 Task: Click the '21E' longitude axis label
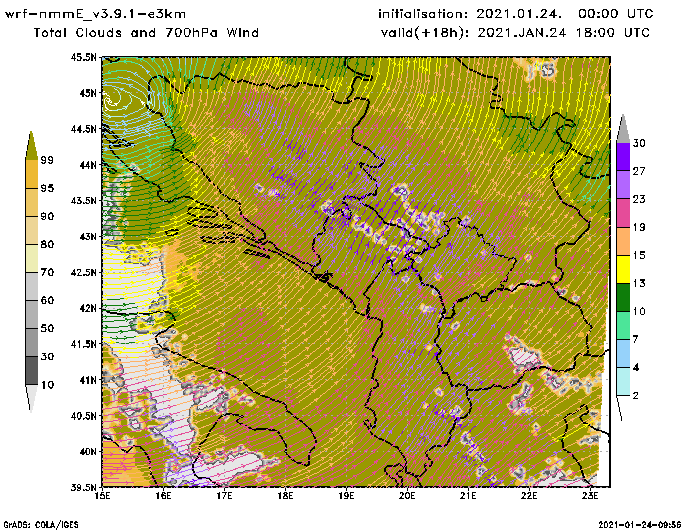pos(468,496)
